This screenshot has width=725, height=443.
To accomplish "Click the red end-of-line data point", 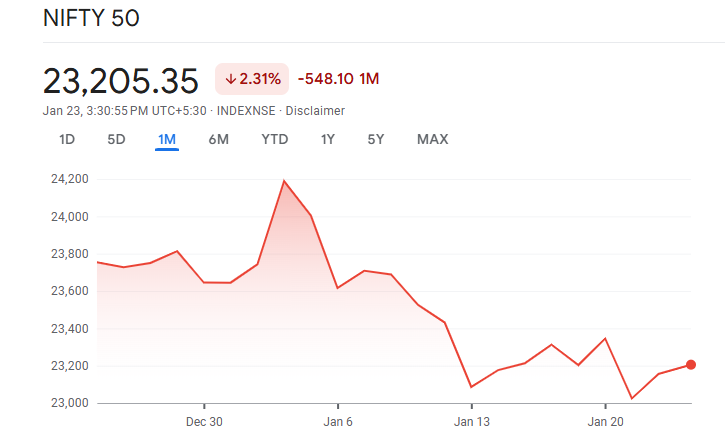I will (691, 365).
